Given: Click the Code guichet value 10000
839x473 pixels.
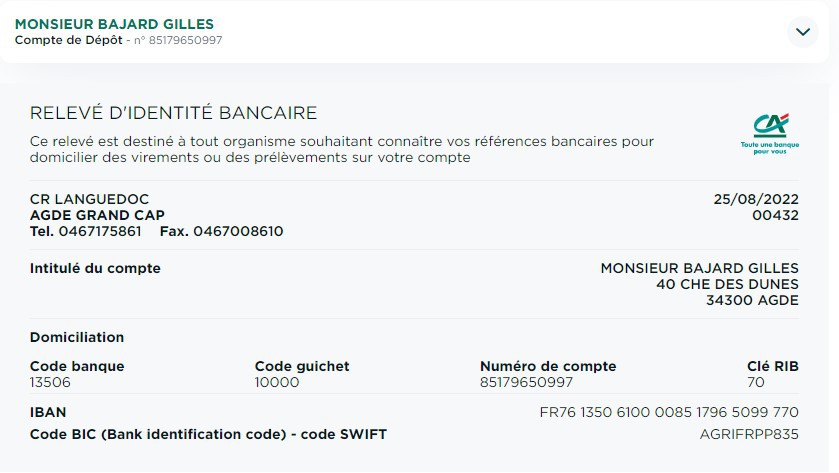Looking at the screenshot, I should coord(277,382).
